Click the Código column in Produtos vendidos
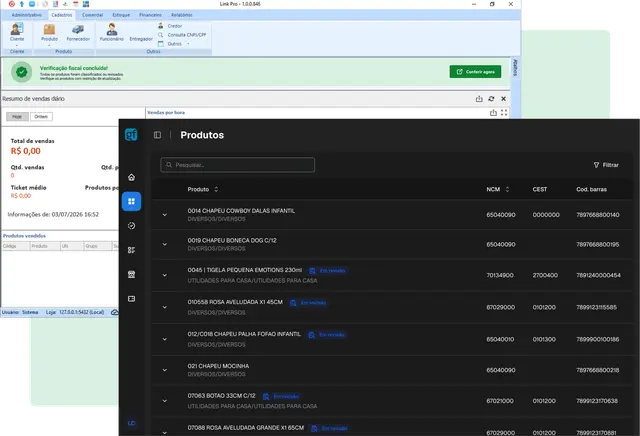 coord(16,246)
